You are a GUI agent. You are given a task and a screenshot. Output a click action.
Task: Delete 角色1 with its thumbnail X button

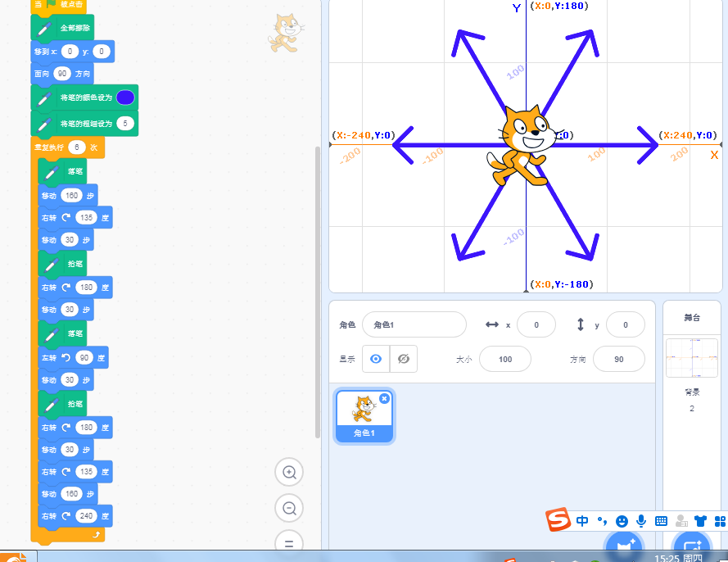[x=384, y=398]
